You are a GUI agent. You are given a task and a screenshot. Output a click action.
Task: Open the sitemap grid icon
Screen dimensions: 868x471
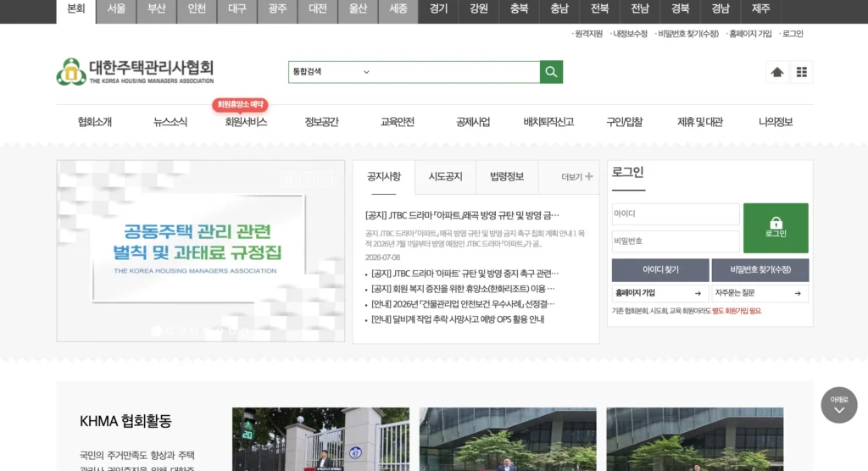point(802,72)
